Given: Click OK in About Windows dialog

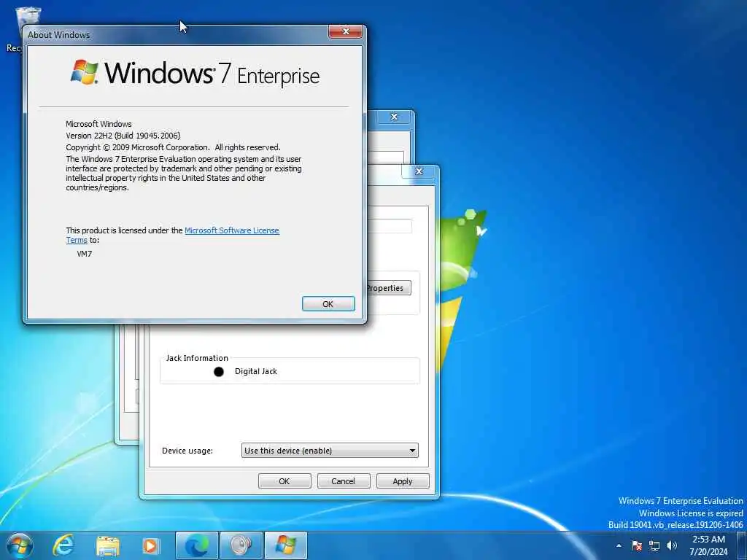Looking at the screenshot, I should tap(328, 304).
